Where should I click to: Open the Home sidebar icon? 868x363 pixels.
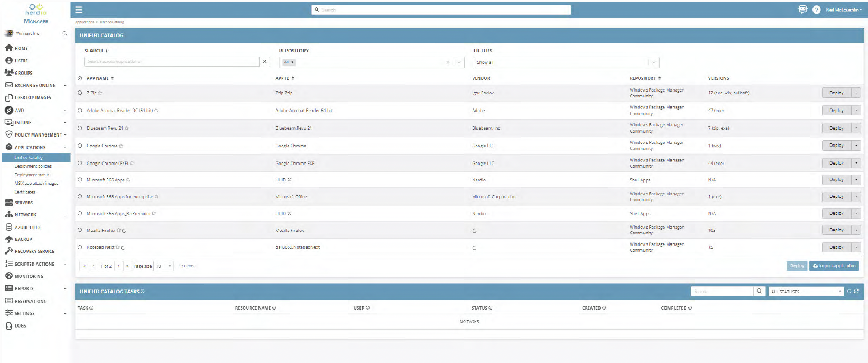tap(9, 48)
